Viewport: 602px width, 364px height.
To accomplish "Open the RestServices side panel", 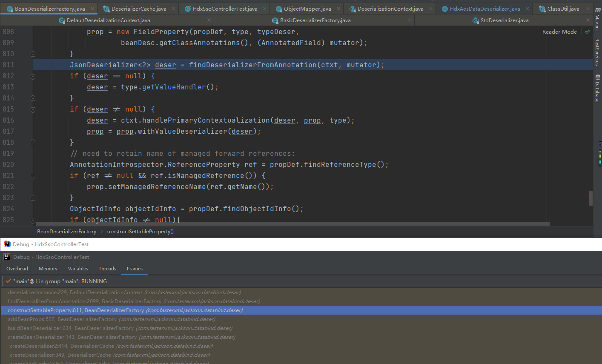I will (598, 52).
